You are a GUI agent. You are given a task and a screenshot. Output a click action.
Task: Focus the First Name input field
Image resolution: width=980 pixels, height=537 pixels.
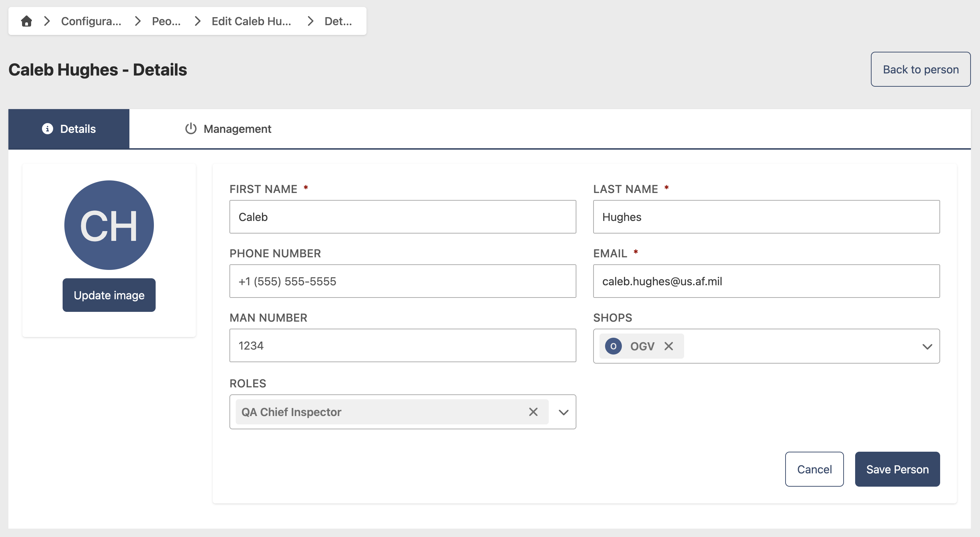(403, 217)
